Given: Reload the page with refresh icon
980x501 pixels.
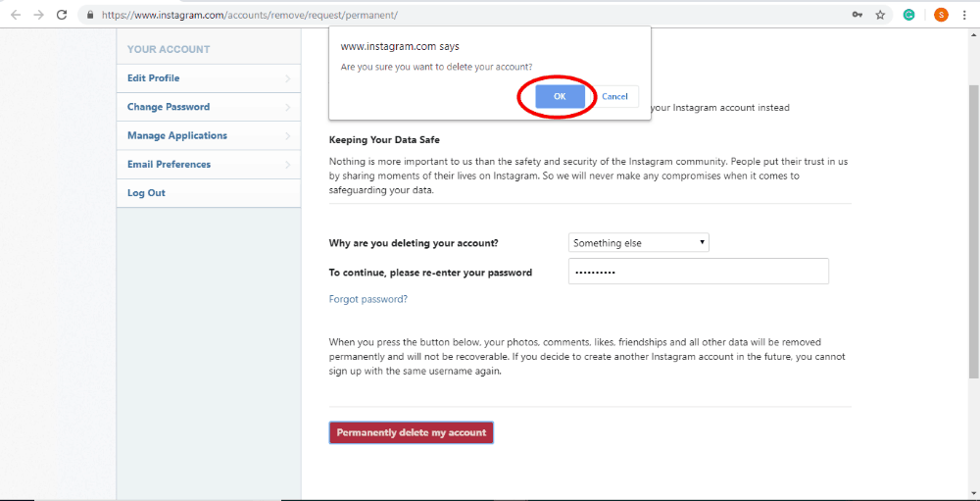Looking at the screenshot, I should pos(61,15).
